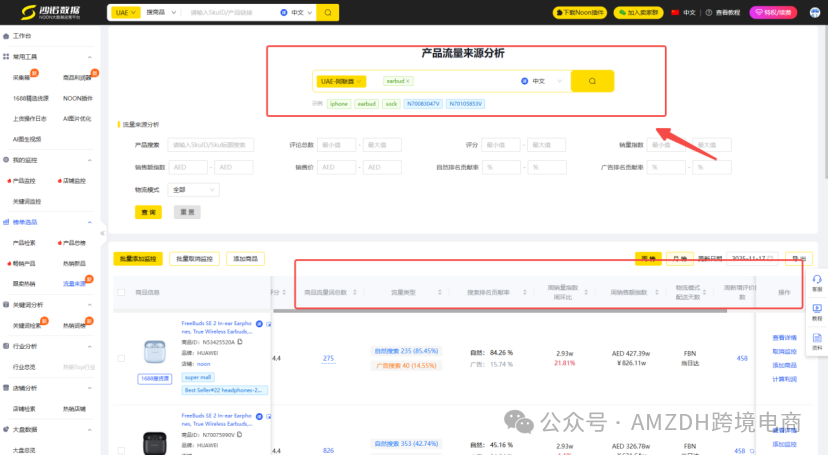Tick the select-all checkbox in table header
The height and width of the screenshot is (455, 828).
(122, 292)
